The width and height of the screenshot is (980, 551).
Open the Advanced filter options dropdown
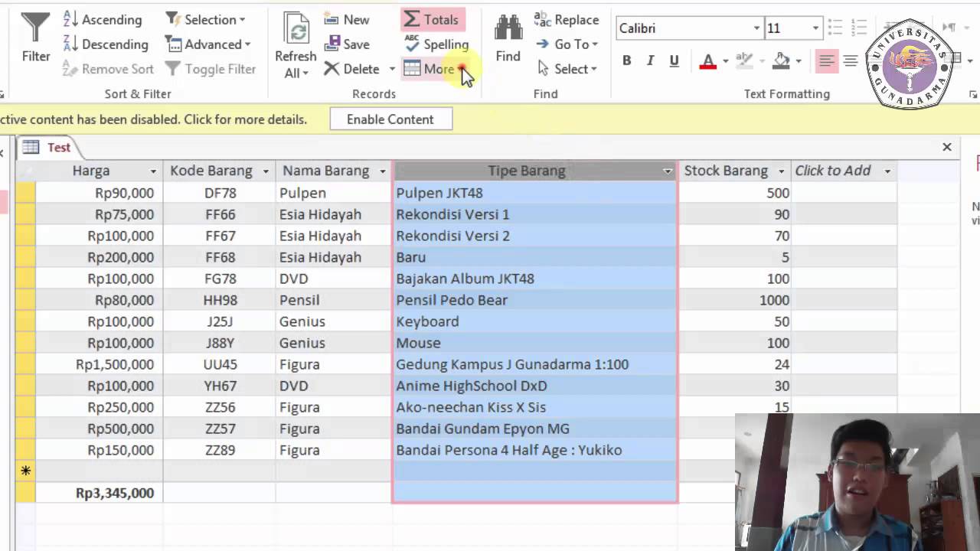tap(208, 44)
